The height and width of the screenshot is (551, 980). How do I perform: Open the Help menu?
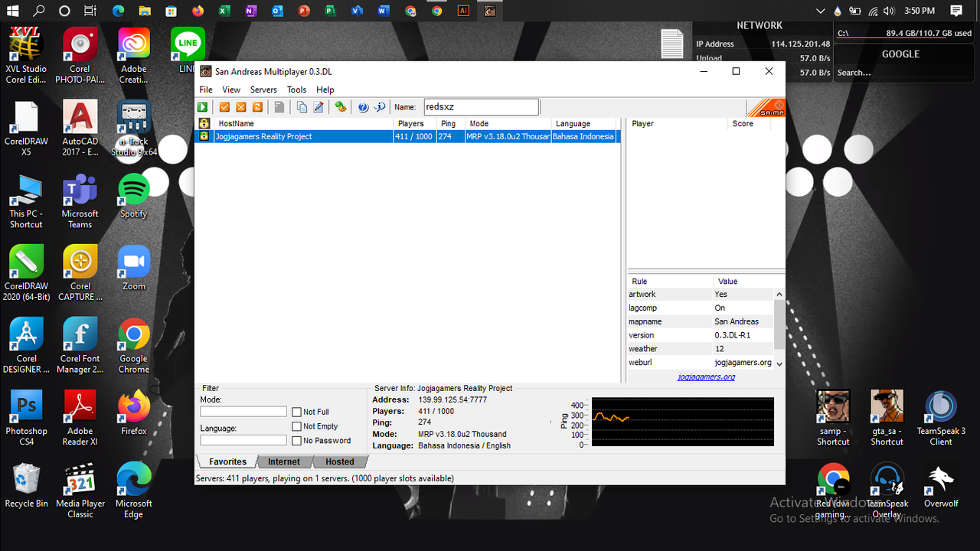[x=325, y=90]
